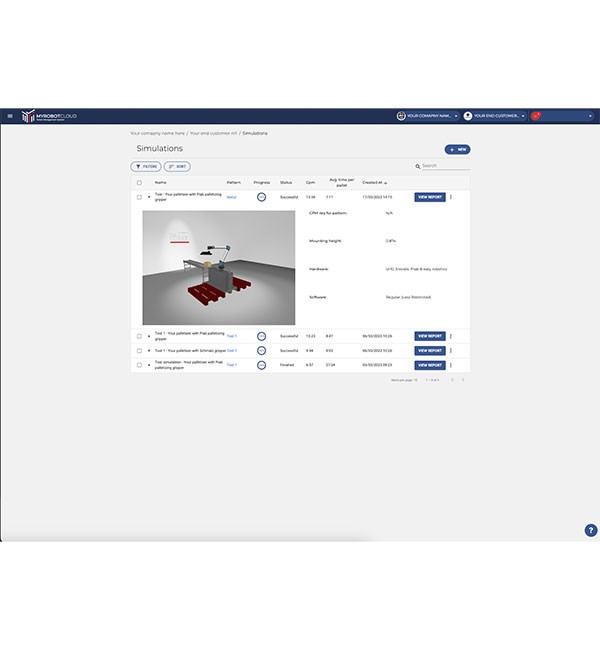Open the Your End Customer dropdown
Screen dimensions: 600x650
pyautogui.click(x=495, y=116)
